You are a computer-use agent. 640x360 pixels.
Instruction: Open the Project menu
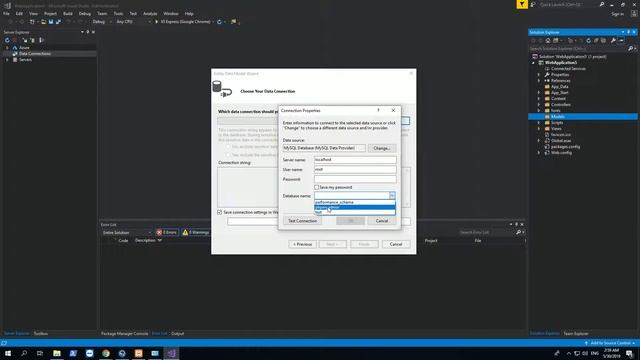coord(50,13)
